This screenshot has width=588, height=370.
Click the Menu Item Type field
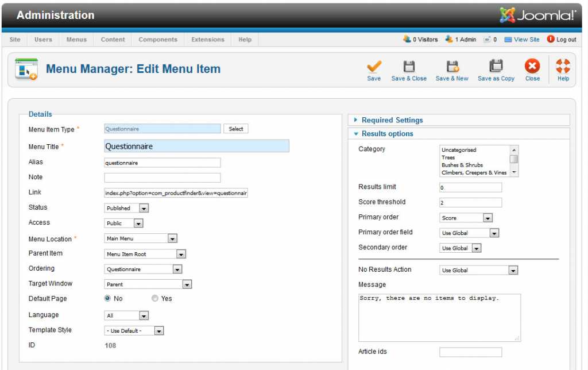click(x=163, y=129)
